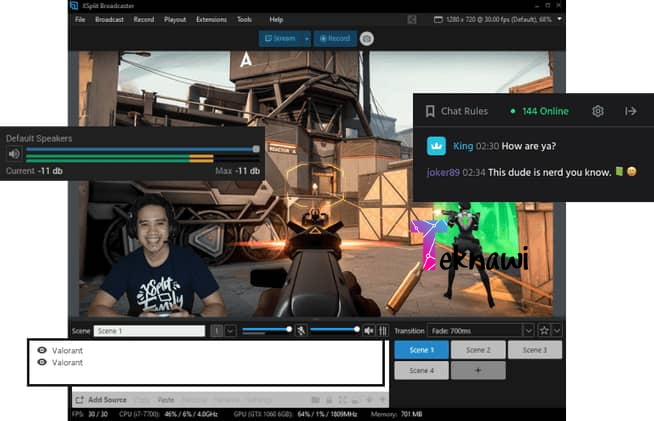The width and height of the screenshot is (654, 421).
Task: Open the File menu
Action: pyautogui.click(x=80, y=20)
